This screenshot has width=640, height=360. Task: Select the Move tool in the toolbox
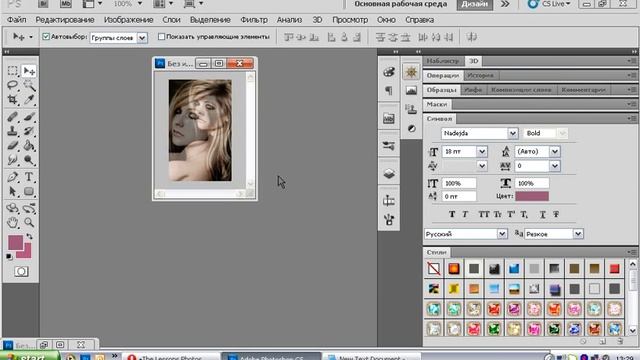coord(29,71)
